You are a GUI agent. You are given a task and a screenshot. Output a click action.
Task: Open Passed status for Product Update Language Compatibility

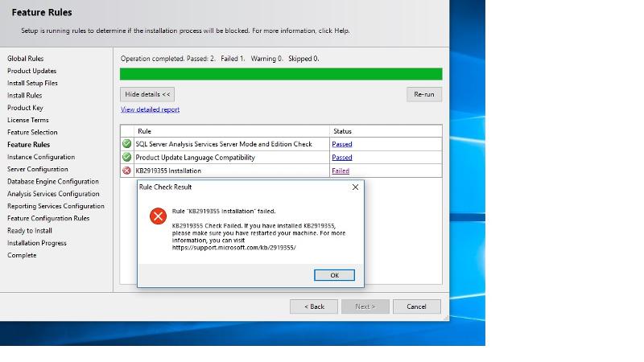tap(341, 157)
